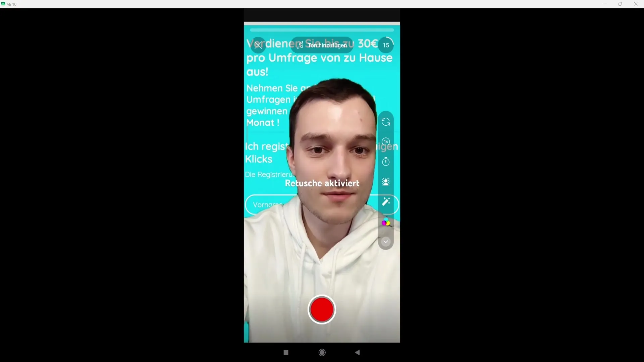This screenshot has width=644, height=362.
Task: Select the group/participants icon
Action: tap(386, 182)
